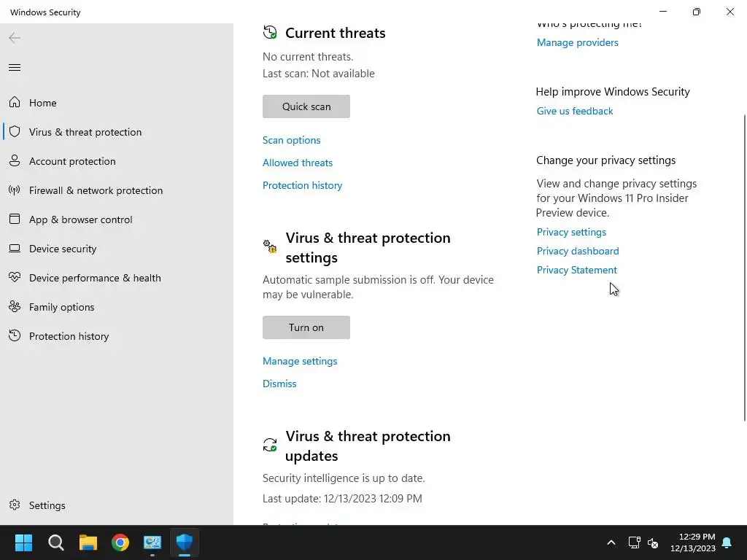Open Protection history link under Current threats
The image size is (747, 560).
(x=303, y=185)
